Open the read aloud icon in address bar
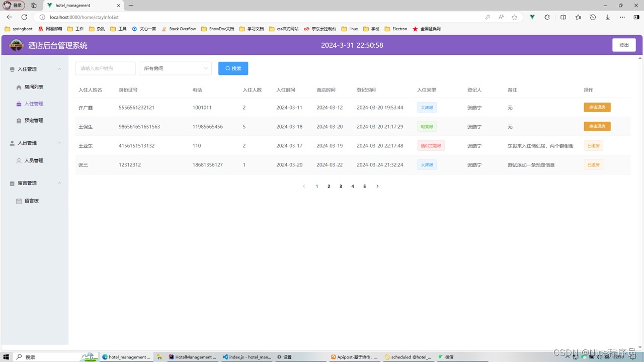The width and height of the screenshot is (644, 362). click(501, 17)
